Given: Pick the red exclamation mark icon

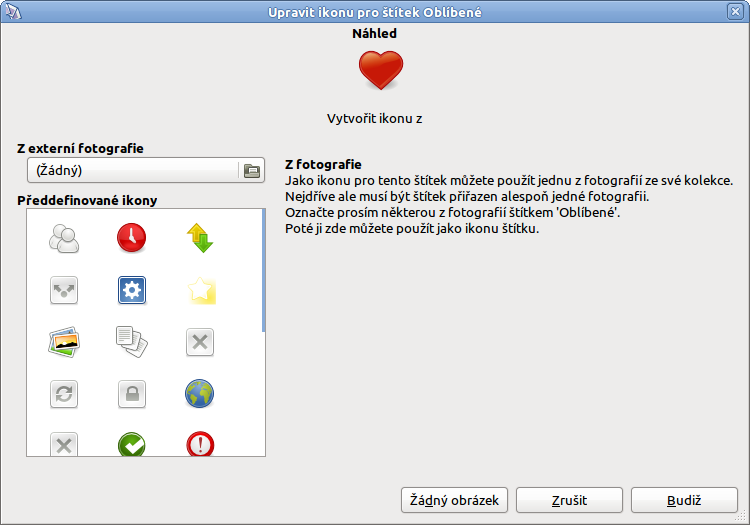Looking at the screenshot, I should coord(200,444).
